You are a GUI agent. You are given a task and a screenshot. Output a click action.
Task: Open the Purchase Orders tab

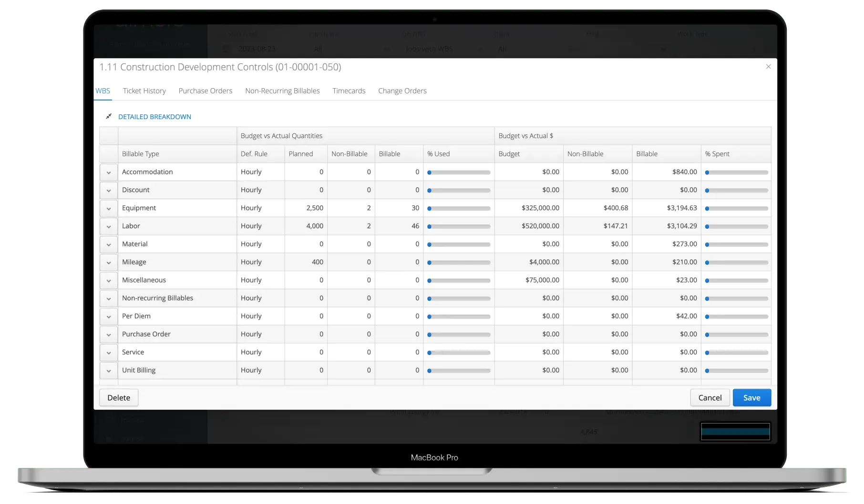click(205, 91)
